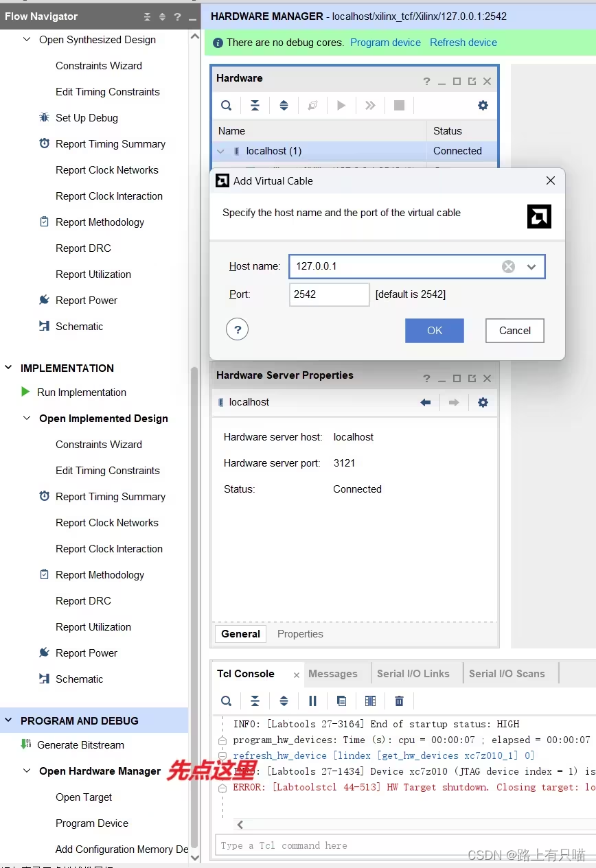Open Report Methodology under Open Synthesized Design
This screenshot has height=868, width=596.
click(100, 222)
